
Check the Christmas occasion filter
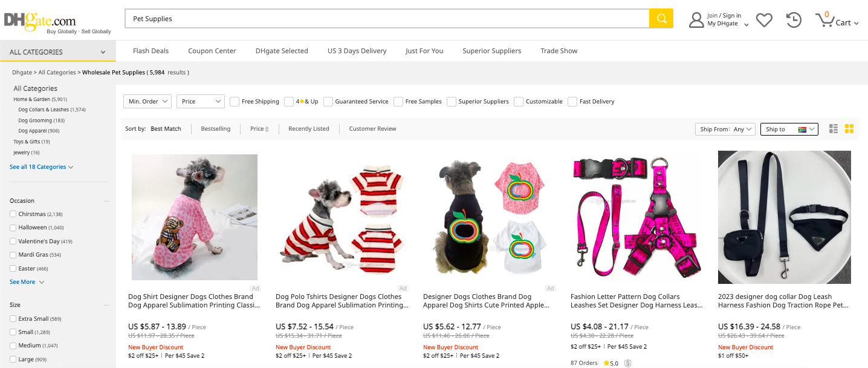pos(13,214)
